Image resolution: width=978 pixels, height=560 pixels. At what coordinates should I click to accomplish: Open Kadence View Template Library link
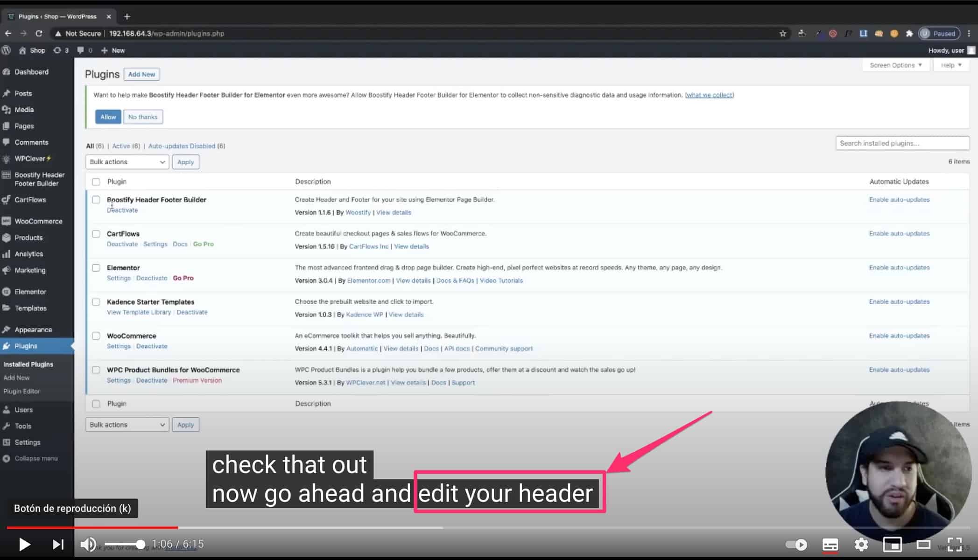(x=139, y=312)
